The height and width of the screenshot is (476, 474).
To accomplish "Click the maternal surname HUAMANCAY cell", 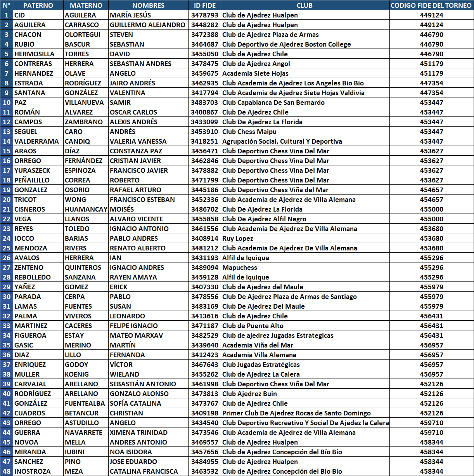I will (86, 209).
